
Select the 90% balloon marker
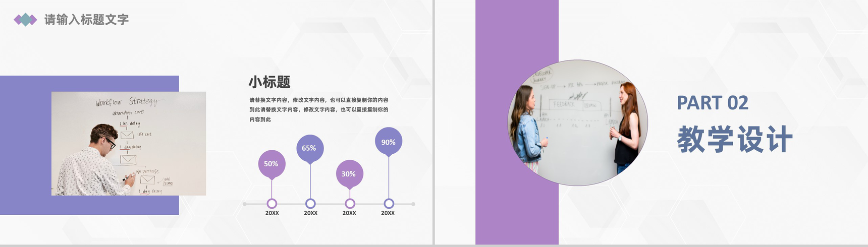pos(389,143)
